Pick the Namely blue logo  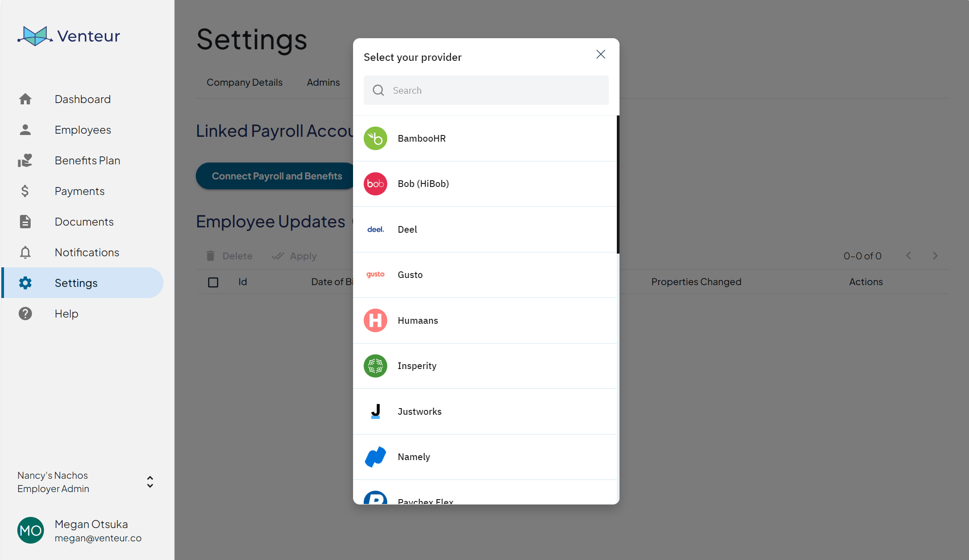tap(375, 457)
